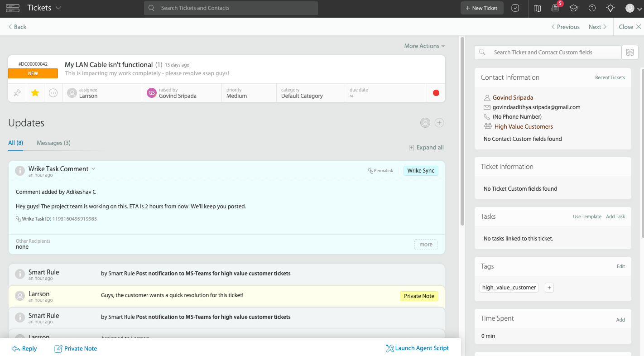Edit the ticket Tags
The image size is (644, 356).
620,266
